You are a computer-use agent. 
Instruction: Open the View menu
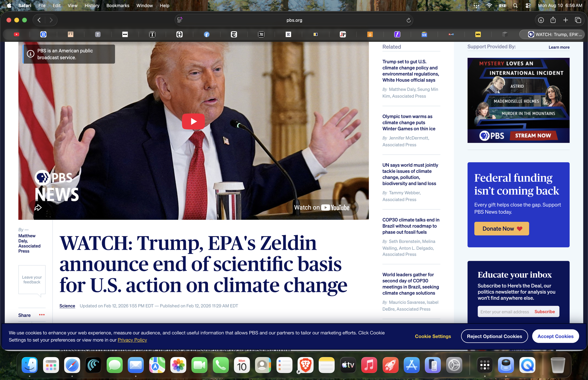[x=72, y=5]
